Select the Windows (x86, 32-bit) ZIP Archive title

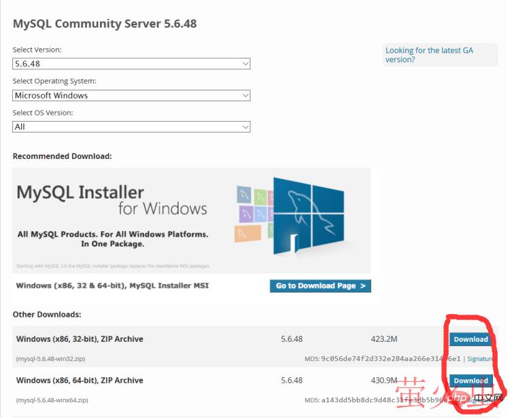[x=80, y=339]
